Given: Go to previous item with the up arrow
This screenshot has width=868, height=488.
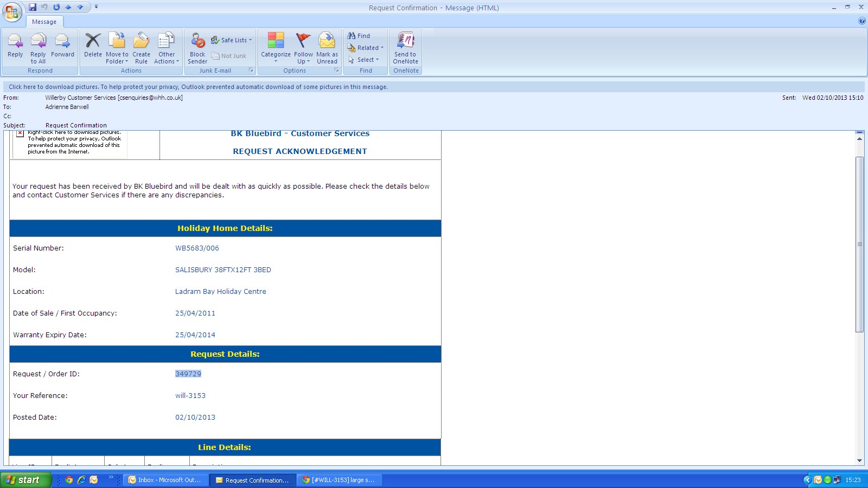Looking at the screenshot, I should point(68,7).
